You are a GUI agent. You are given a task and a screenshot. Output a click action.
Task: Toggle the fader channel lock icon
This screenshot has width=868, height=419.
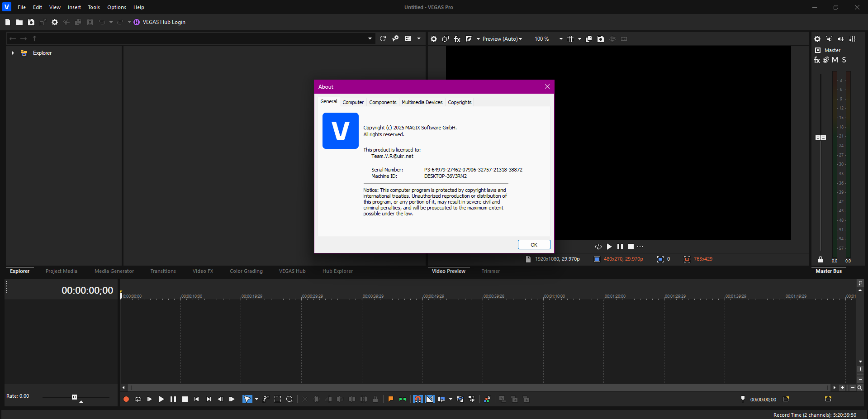pos(821,259)
